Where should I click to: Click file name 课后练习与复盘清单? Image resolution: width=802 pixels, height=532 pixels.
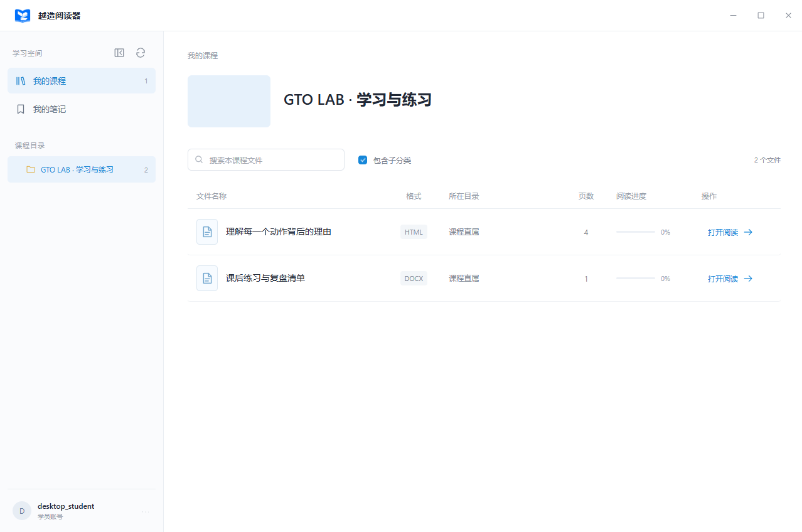point(265,278)
